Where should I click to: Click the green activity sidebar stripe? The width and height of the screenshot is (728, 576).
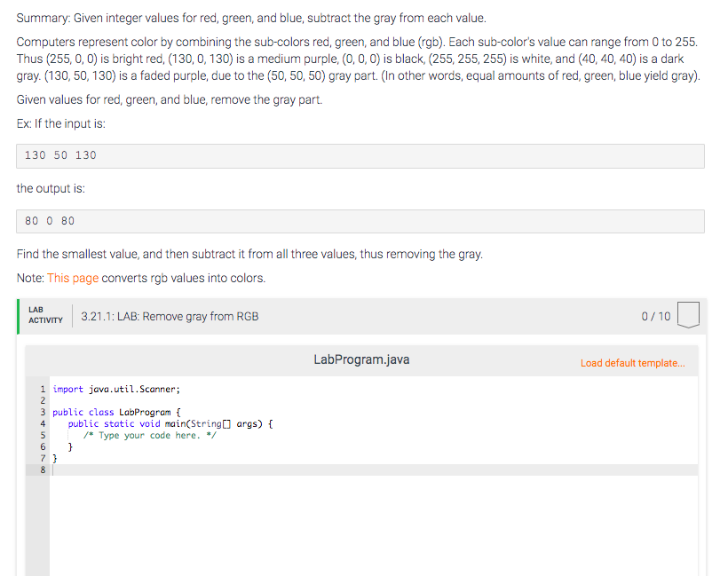[x=19, y=316]
